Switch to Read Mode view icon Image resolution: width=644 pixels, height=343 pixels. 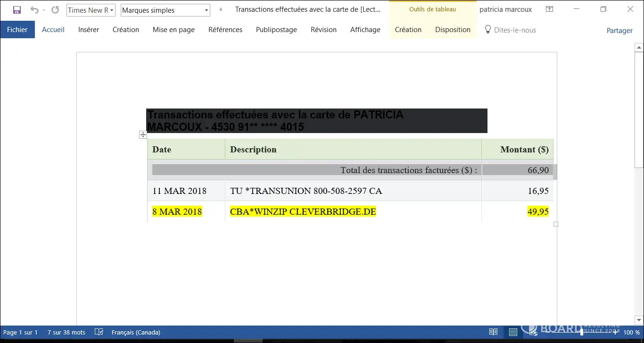click(493, 332)
